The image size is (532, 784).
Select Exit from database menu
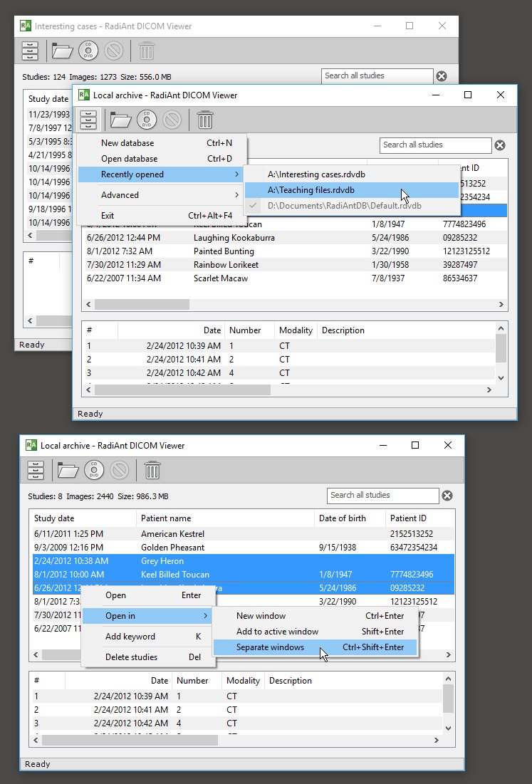pyautogui.click(x=162, y=216)
